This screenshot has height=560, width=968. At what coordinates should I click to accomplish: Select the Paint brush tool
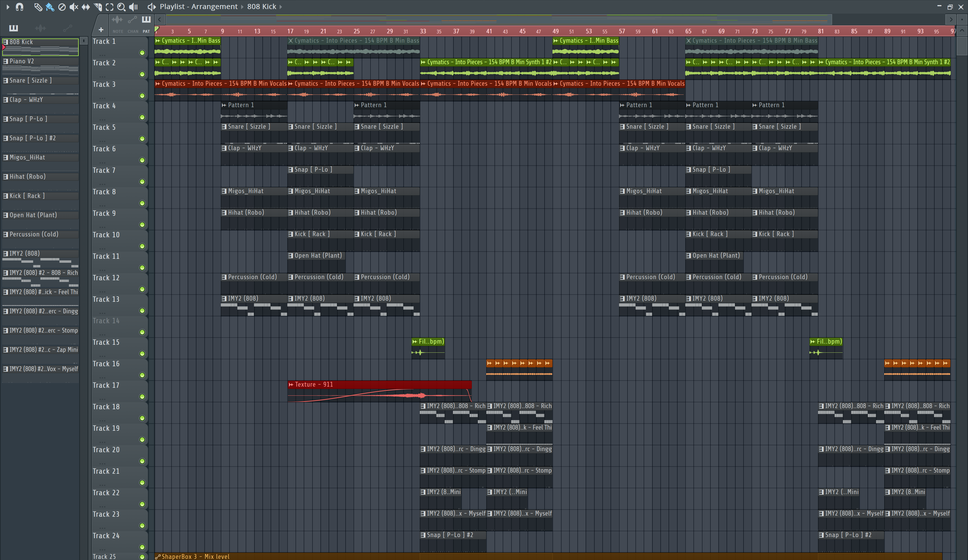(50, 7)
